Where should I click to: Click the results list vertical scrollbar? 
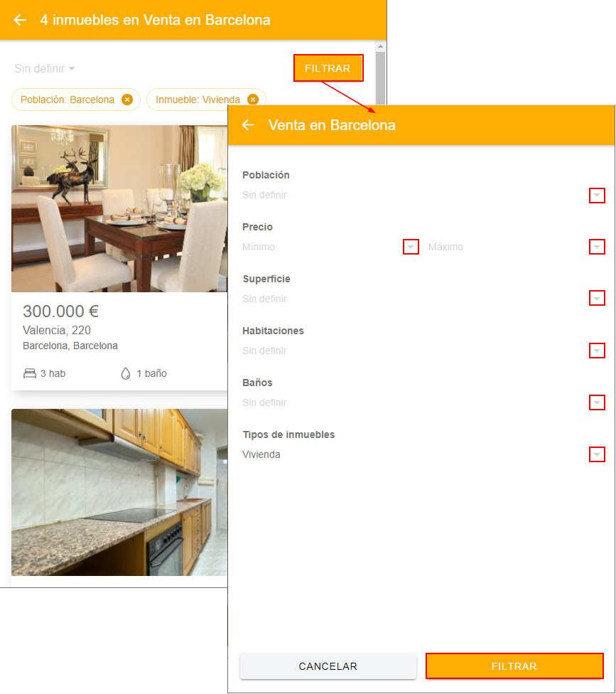pyautogui.click(x=380, y=78)
